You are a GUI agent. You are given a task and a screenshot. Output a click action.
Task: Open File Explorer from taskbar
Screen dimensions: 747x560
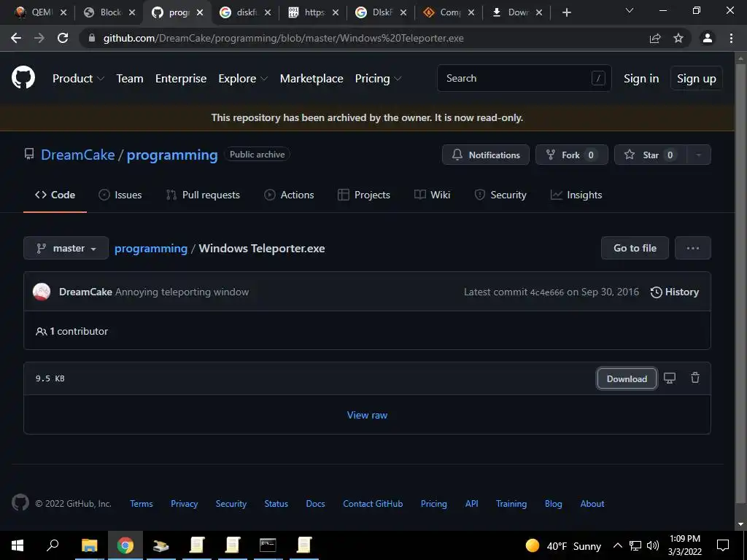point(89,545)
